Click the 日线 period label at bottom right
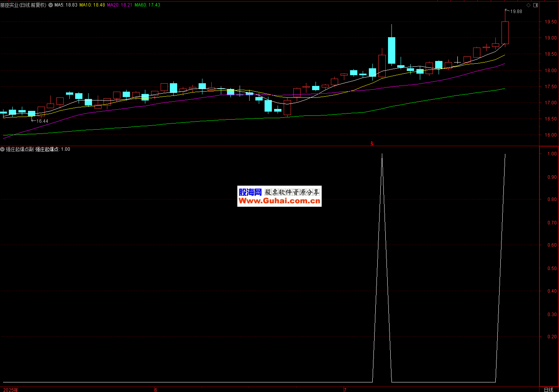The height and width of the screenshot is (392, 559). click(549, 389)
